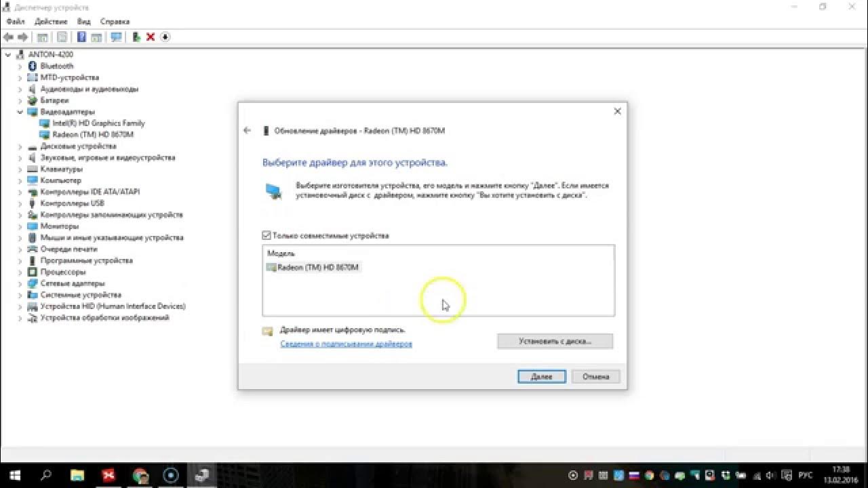Click the Далее button

tap(542, 377)
